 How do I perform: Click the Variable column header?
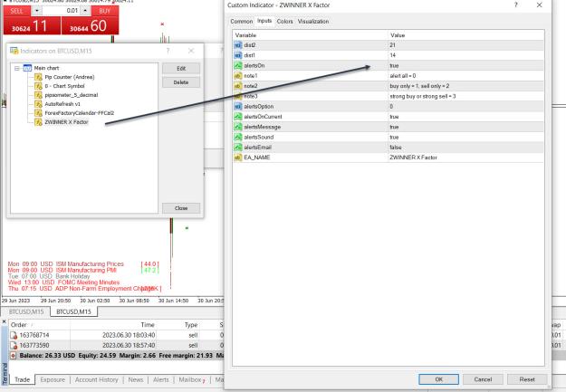coord(311,35)
